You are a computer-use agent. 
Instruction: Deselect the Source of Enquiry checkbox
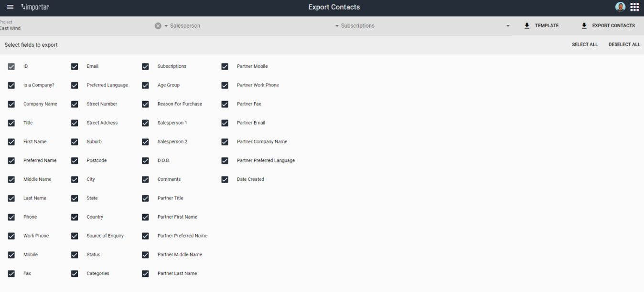coord(75,236)
